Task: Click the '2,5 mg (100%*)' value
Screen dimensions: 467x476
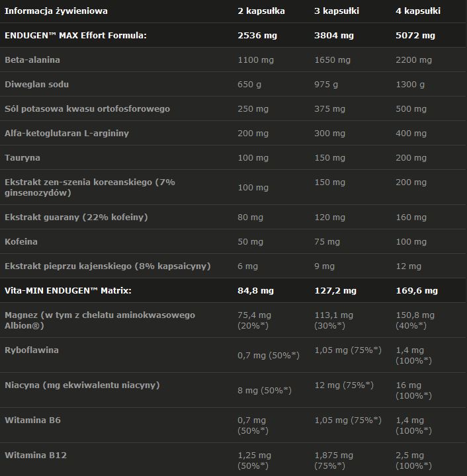Action: pyautogui.click(x=413, y=461)
